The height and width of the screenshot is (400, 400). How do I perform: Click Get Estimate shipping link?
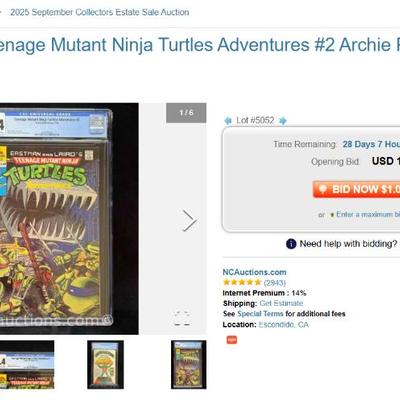click(281, 303)
